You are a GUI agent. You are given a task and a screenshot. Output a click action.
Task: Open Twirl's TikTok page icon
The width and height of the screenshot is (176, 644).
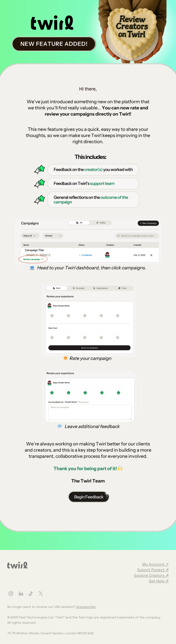[31, 593]
